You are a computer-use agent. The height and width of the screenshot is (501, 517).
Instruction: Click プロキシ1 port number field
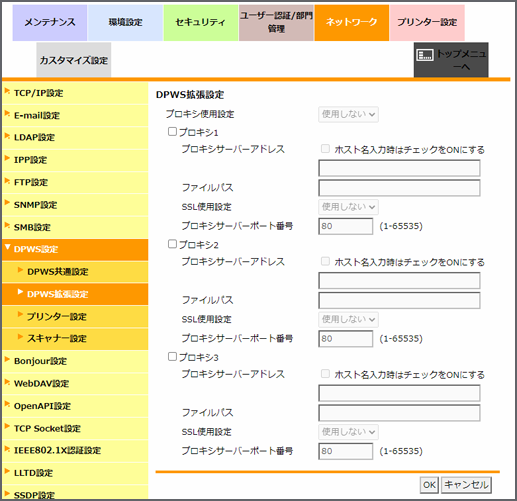[x=346, y=226]
